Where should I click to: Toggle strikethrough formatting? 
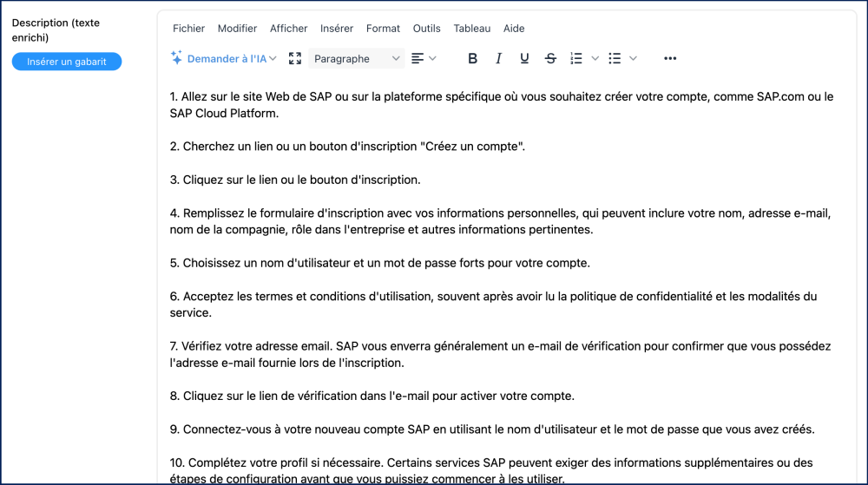pyautogui.click(x=550, y=59)
